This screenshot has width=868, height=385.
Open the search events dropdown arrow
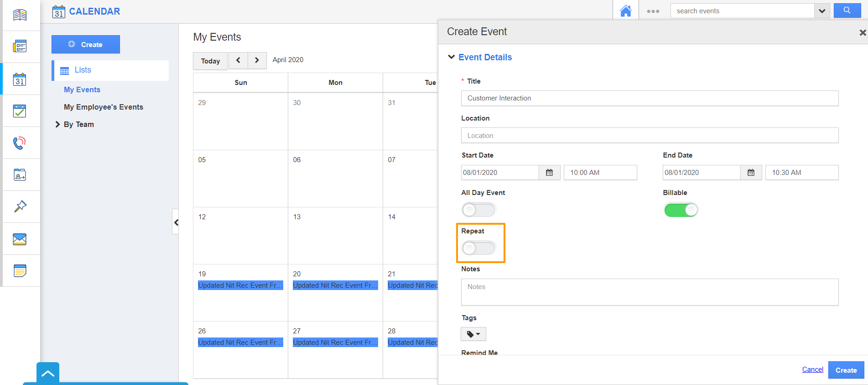821,11
